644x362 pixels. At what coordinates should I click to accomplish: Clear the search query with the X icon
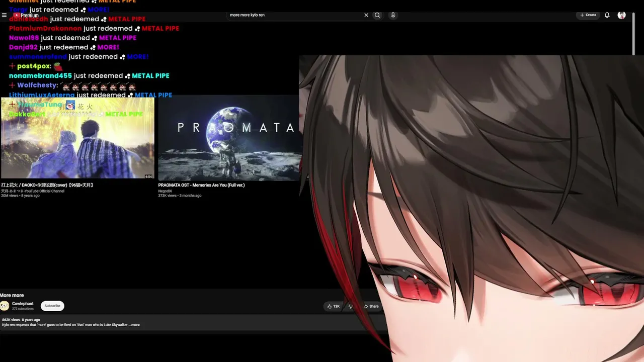(366, 15)
